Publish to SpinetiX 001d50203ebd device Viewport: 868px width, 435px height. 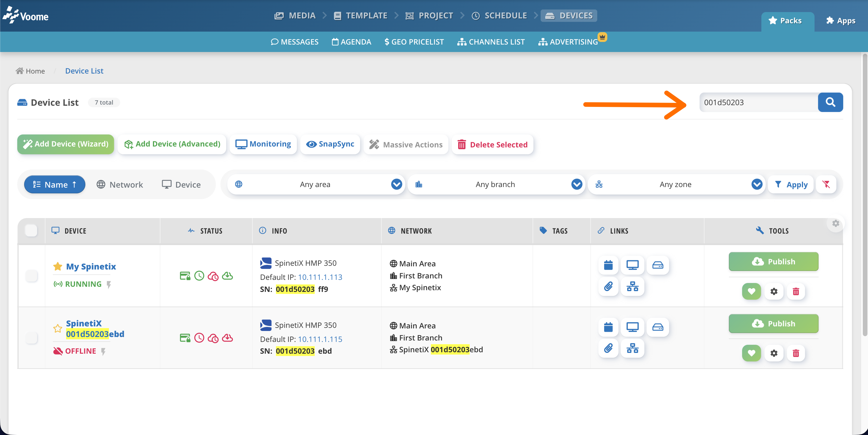[x=774, y=324]
